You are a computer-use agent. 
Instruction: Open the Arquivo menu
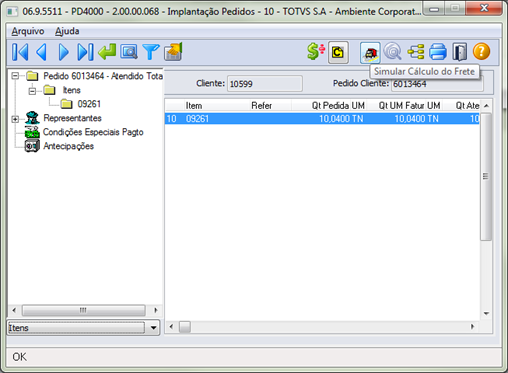coord(28,31)
